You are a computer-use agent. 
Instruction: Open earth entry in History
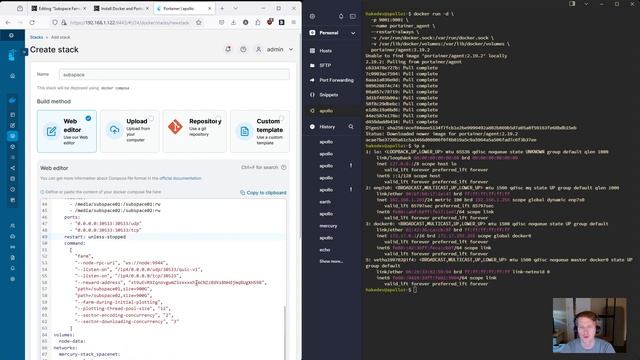click(325, 202)
